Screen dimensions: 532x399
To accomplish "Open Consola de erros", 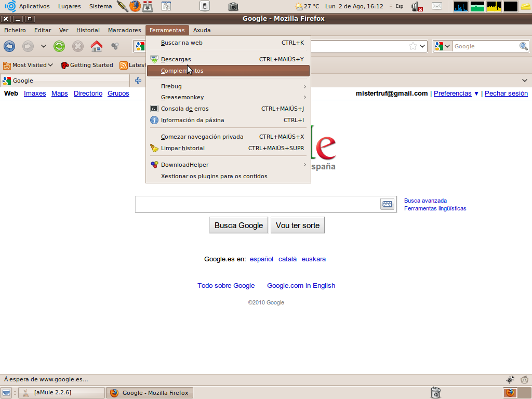I will coord(229,109).
